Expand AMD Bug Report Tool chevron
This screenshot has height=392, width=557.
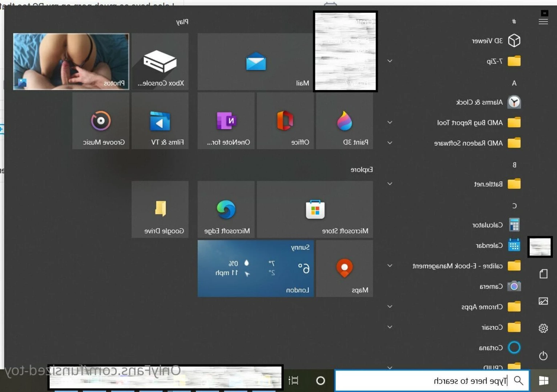click(x=390, y=122)
